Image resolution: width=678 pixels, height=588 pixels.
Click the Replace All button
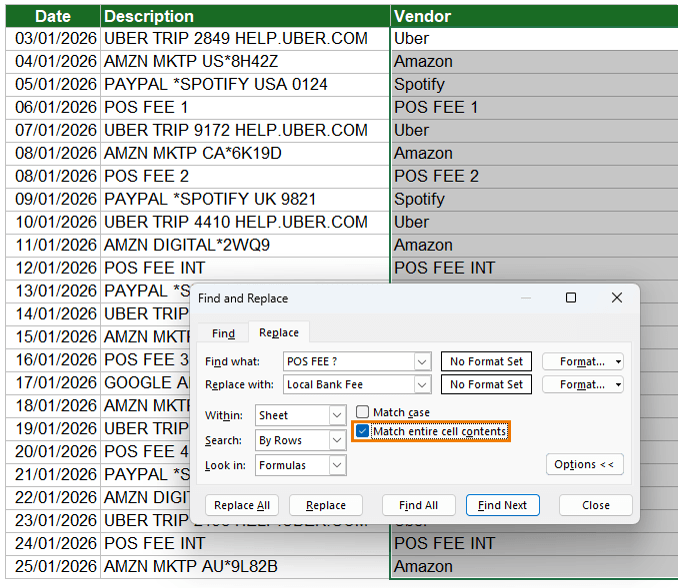click(x=242, y=505)
